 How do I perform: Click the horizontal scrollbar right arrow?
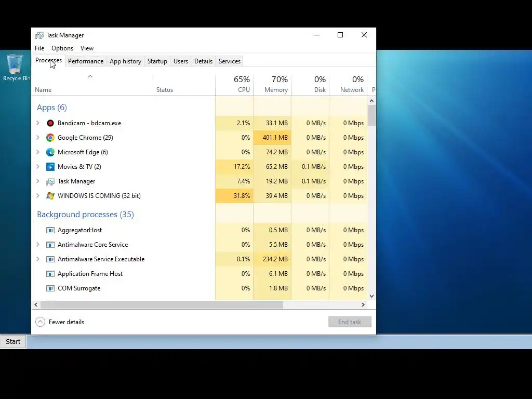[363, 304]
